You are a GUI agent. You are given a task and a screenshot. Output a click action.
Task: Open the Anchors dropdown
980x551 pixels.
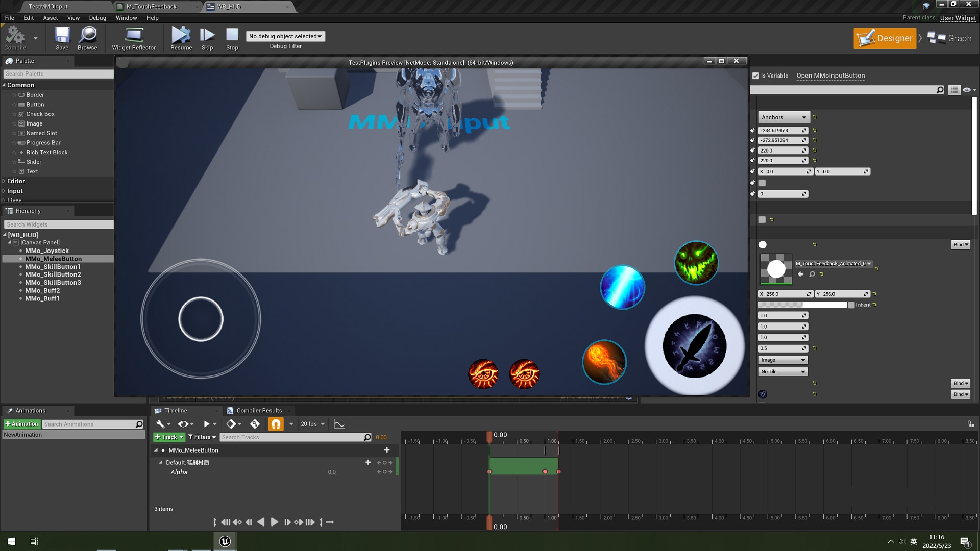[x=783, y=117]
